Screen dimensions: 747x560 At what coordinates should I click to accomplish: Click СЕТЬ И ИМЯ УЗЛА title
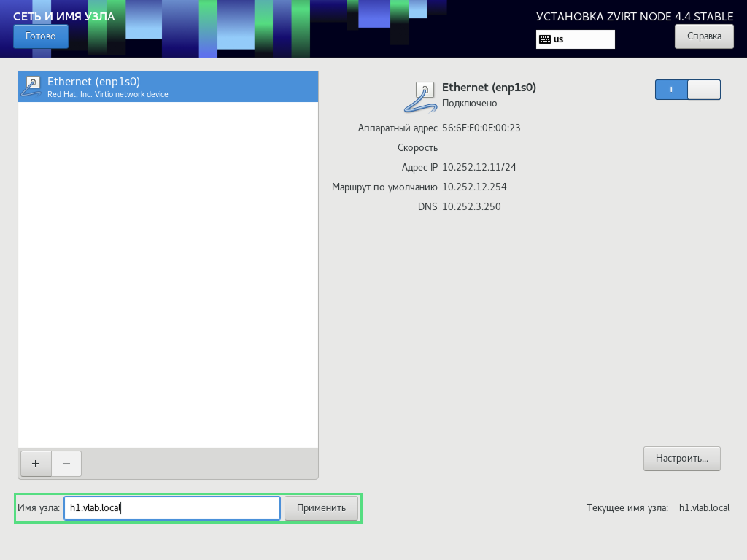click(64, 17)
